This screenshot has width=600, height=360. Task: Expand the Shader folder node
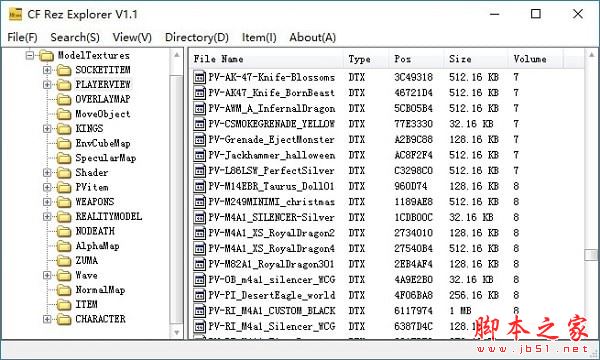click(x=47, y=173)
